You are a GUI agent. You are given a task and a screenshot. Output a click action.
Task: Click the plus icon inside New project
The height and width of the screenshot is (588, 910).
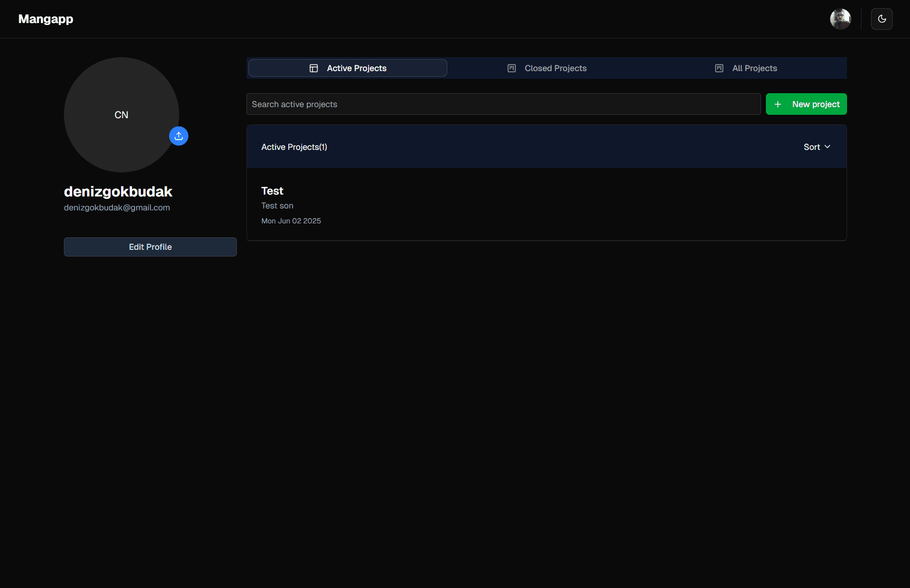[x=778, y=104]
